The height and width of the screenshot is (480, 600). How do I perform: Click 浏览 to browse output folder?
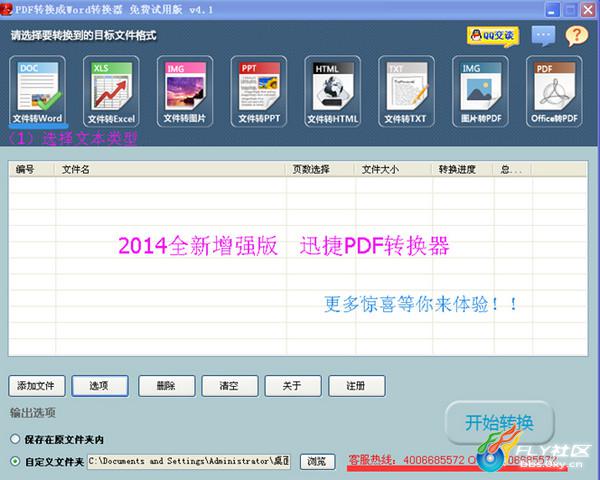318,462
